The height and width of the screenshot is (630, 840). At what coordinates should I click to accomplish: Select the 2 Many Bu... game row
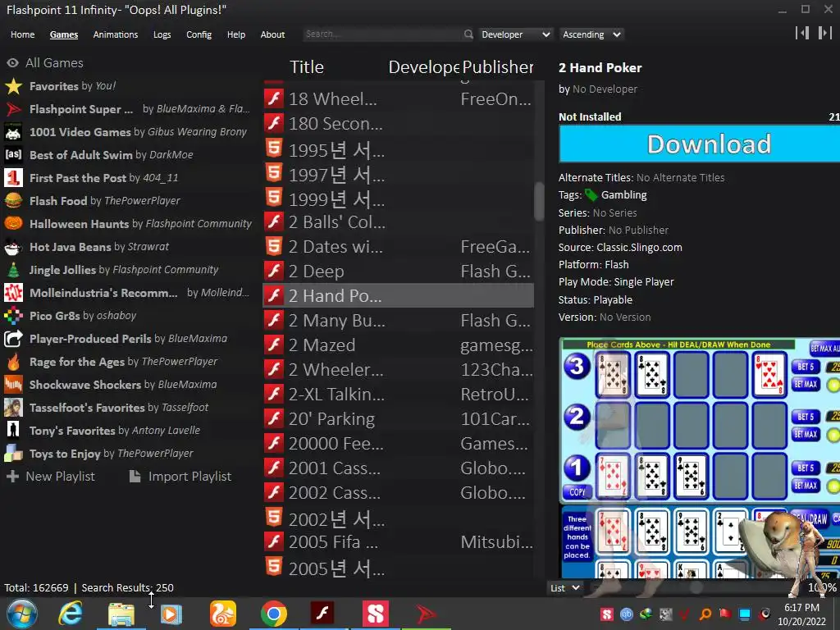click(x=398, y=321)
